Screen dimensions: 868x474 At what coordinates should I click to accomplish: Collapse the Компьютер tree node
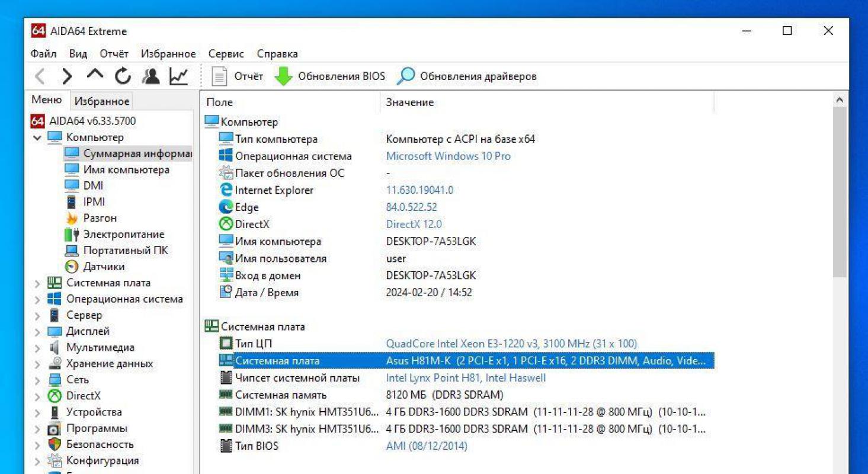[x=37, y=137]
